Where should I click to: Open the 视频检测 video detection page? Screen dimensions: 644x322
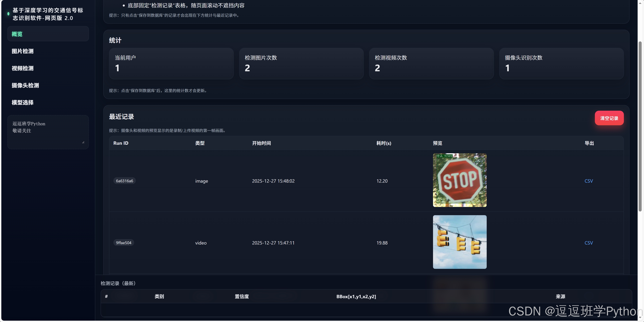22,68
